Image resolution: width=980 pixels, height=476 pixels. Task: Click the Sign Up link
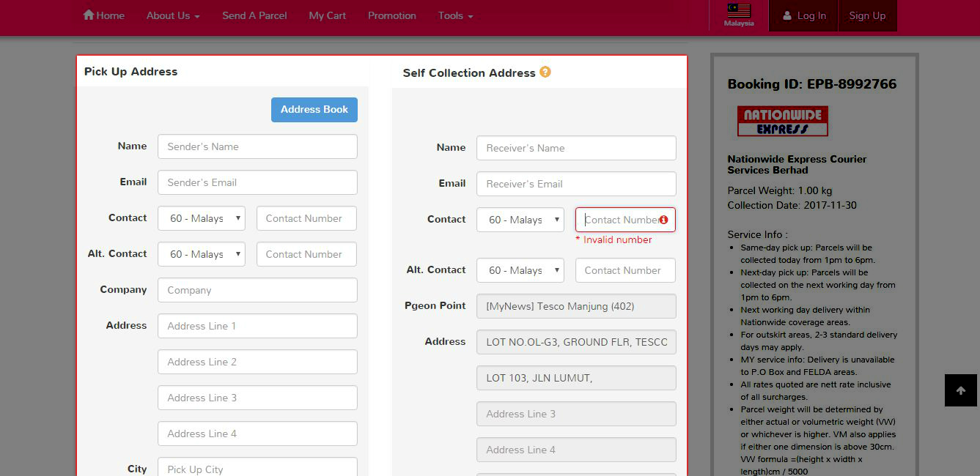coord(867,15)
